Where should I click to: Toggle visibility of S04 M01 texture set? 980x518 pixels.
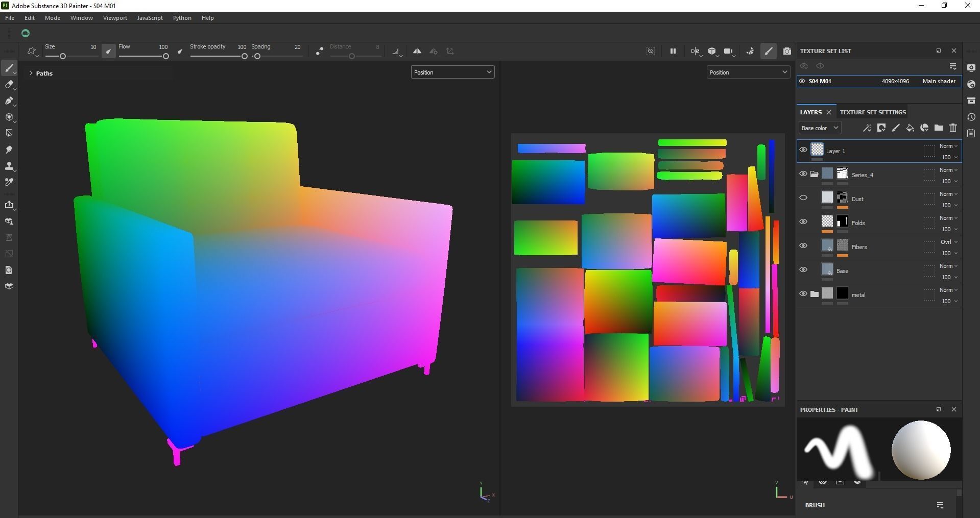(802, 81)
